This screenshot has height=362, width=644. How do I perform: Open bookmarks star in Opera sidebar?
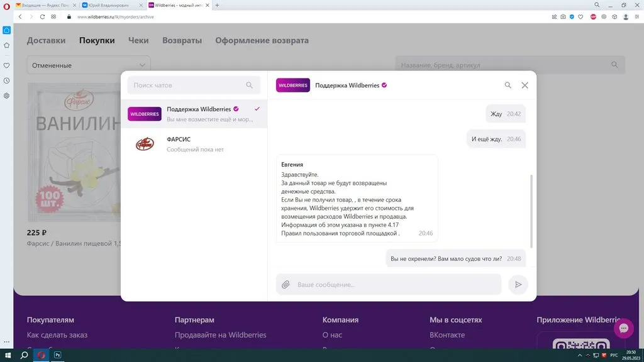[x=6, y=45]
